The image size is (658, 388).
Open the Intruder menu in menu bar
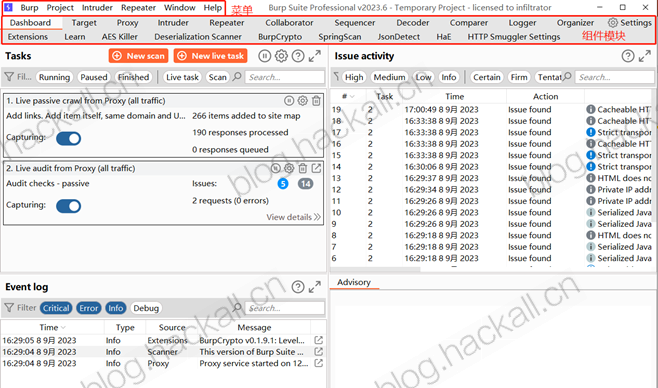(x=97, y=8)
